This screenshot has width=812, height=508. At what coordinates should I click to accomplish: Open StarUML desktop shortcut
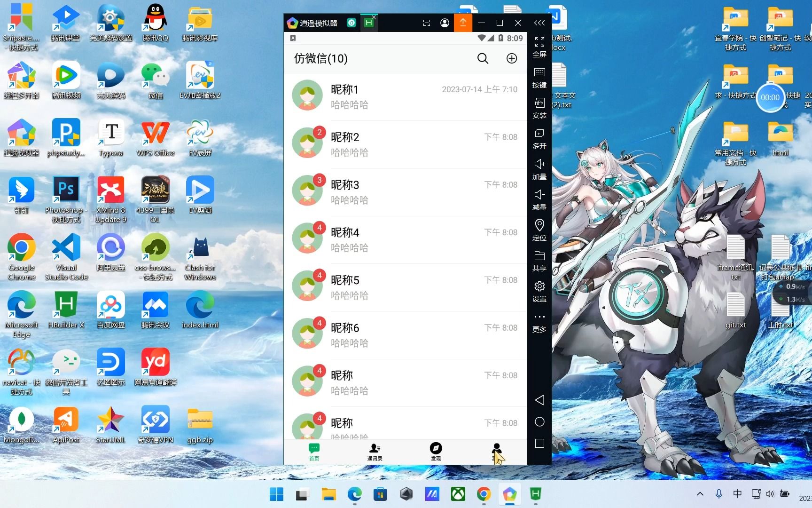pos(111,425)
